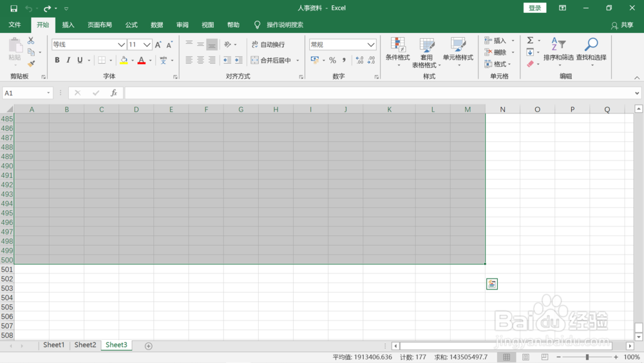Redo the last action
Image resolution: width=644 pixels, height=363 pixels.
(47, 8)
